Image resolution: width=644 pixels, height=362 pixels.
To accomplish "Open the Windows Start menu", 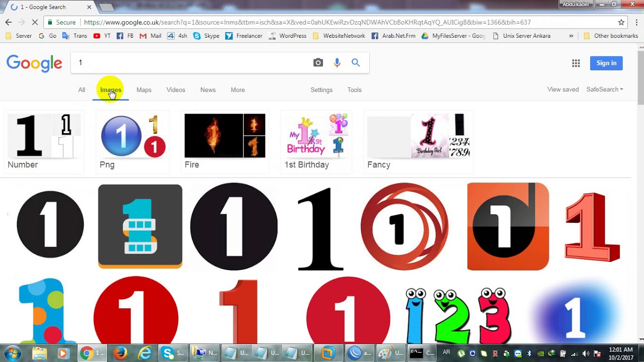I will [x=12, y=353].
